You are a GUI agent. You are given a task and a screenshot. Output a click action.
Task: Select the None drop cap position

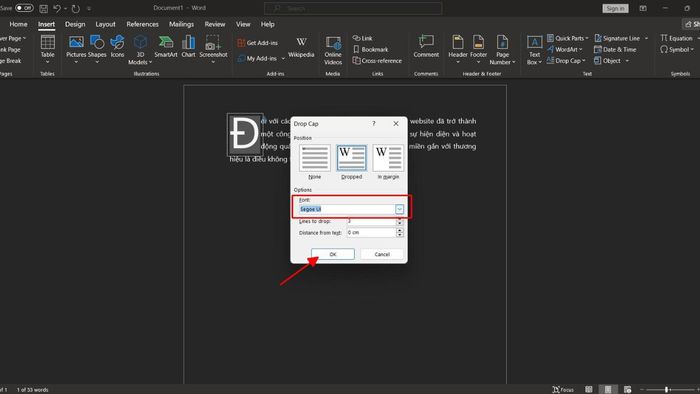pos(315,162)
